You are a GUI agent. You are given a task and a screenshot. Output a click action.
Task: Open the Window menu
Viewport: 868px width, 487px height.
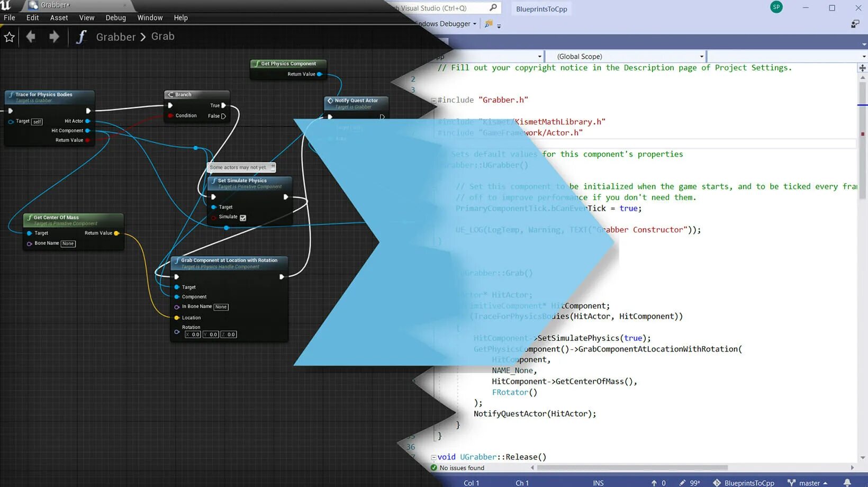(x=150, y=17)
